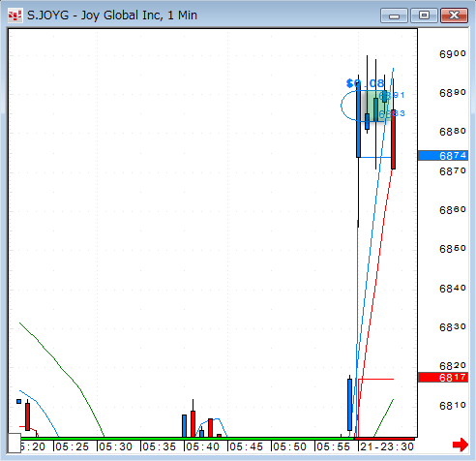Click the 05:25 time axis label
Image resolution: width=476 pixels, height=461 pixels.
72,446
